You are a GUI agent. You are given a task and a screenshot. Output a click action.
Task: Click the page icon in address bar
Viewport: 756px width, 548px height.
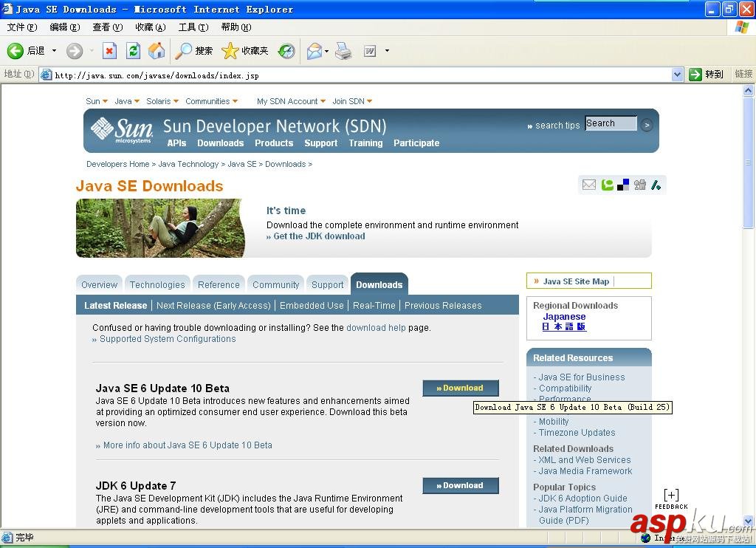tap(46, 75)
